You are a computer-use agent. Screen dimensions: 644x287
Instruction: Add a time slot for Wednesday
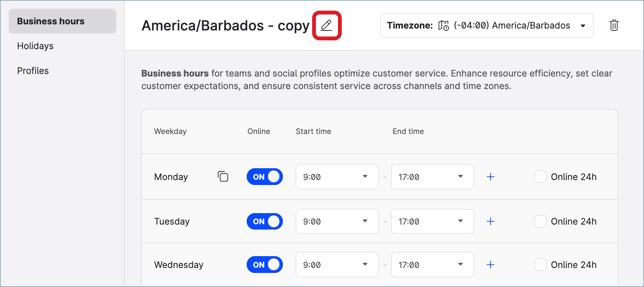490,265
